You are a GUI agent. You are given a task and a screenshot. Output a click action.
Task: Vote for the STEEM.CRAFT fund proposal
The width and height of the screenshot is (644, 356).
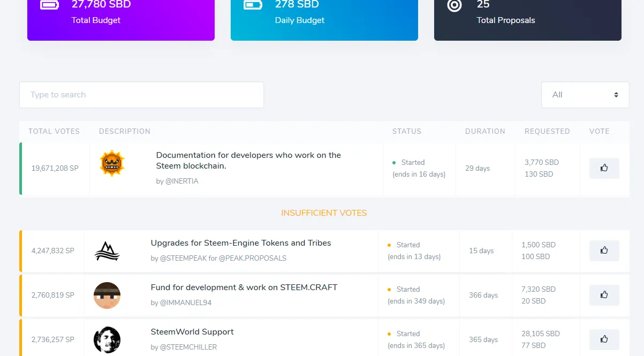point(604,295)
